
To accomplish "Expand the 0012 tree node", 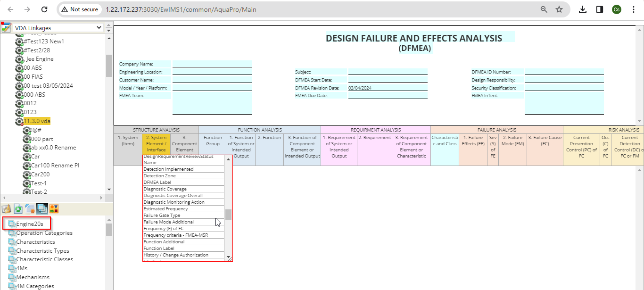I will [x=19, y=103].
